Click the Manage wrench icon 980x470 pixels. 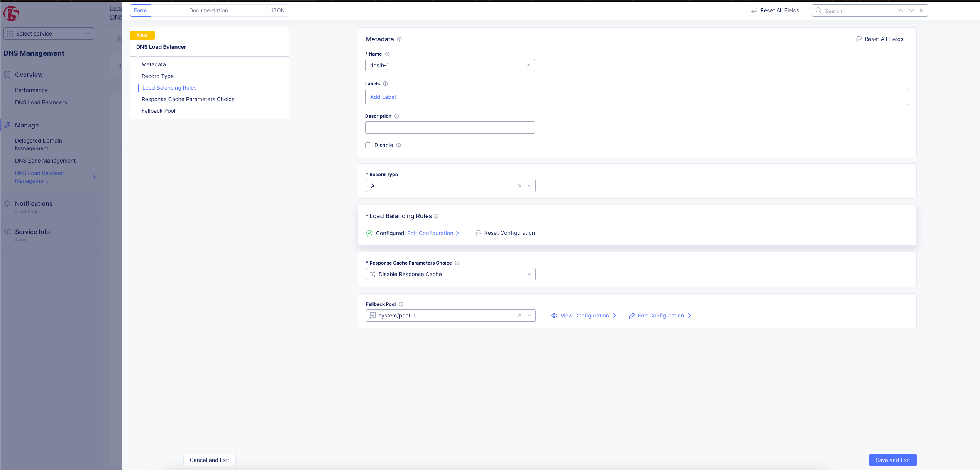click(8, 125)
